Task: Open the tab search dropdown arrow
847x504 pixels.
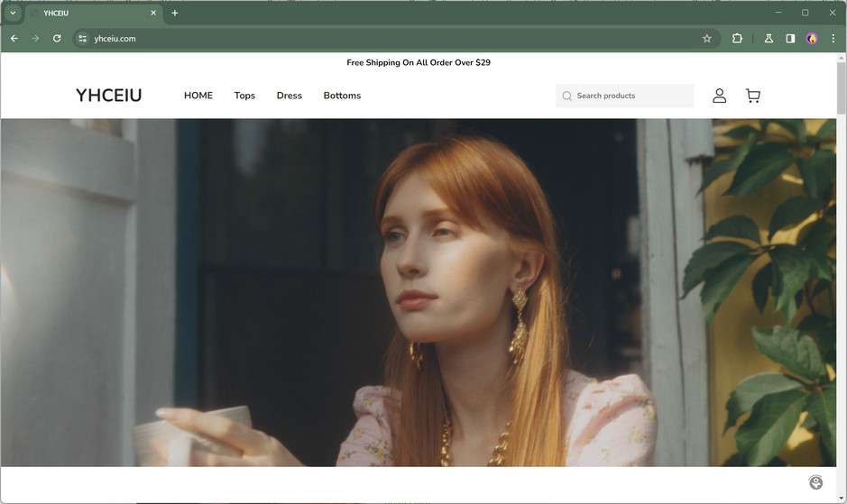Action: pyautogui.click(x=13, y=13)
